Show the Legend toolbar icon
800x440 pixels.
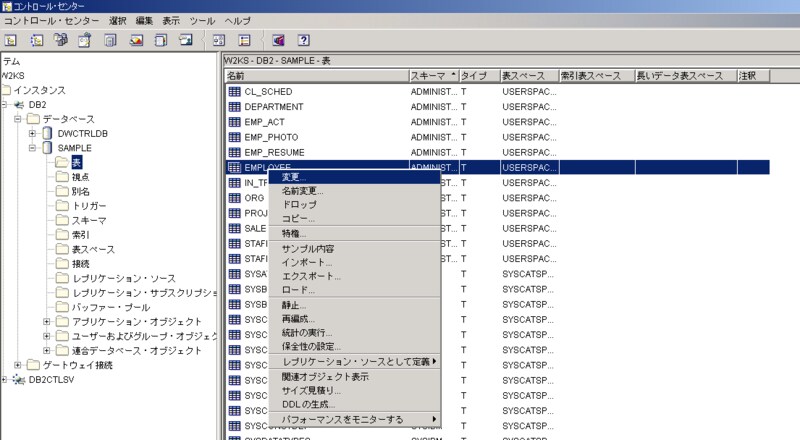pyautogui.click(x=244, y=40)
